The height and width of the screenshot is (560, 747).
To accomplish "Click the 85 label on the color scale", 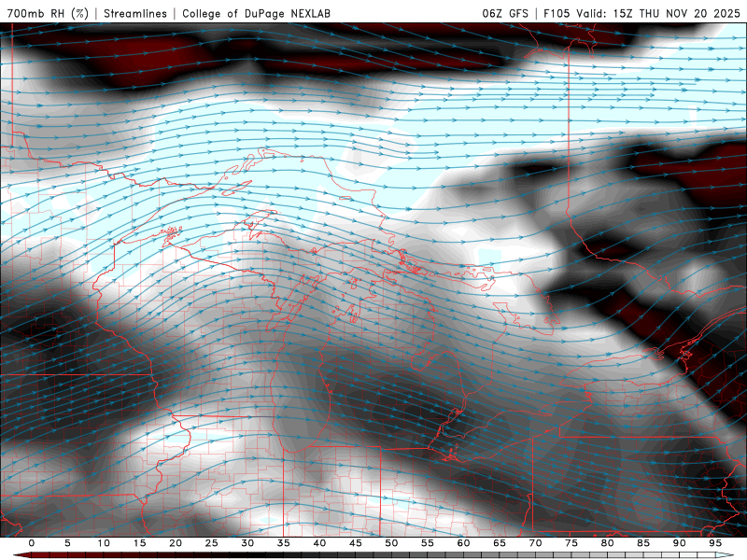I will pyautogui.click(x=643, y=543).
